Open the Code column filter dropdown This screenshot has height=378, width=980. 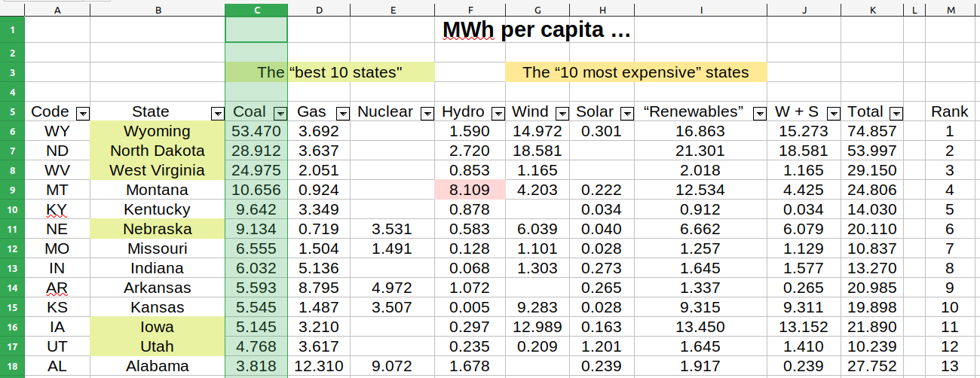[x=83, y=113]
